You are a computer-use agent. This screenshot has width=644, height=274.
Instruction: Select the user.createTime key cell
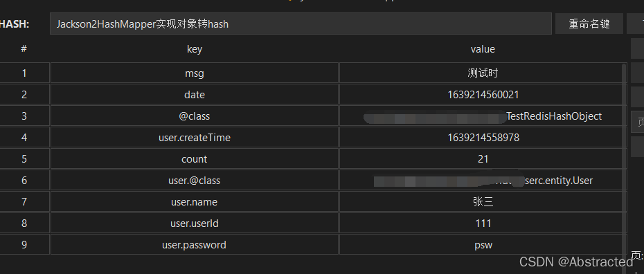pos(195,138)
